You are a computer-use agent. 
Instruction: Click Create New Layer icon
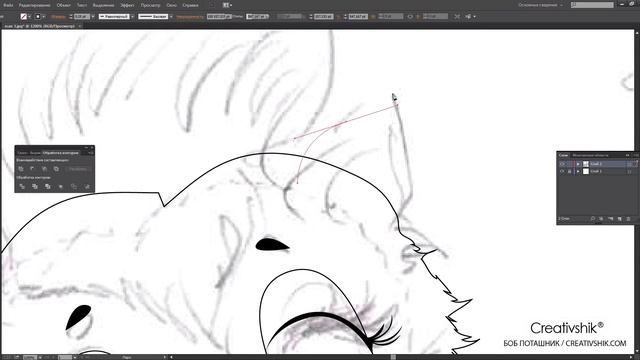click(620, 219)
